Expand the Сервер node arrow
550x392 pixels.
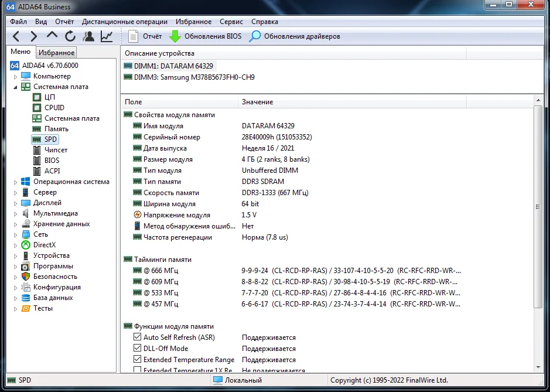click(15, 193)
